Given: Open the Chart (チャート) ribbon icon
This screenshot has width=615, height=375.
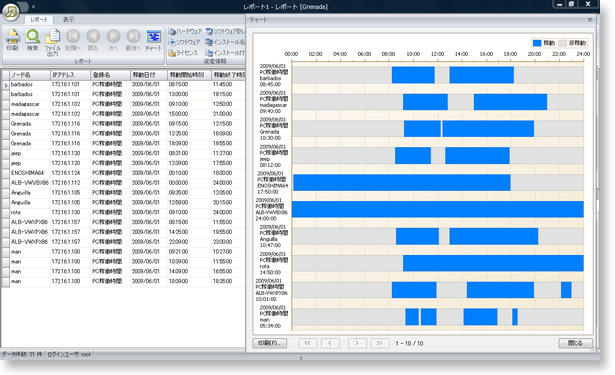Looking at the screenshot, I should (153, 40).
